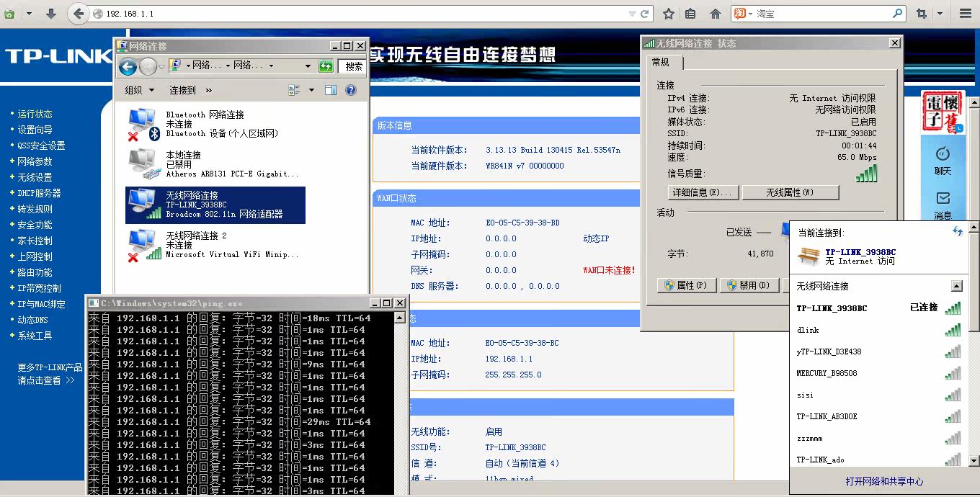Select the 本地连接 Atheros adapter icon
This screenshot has height=497, width=980.
pyautogui.click(x=143, y=164)
